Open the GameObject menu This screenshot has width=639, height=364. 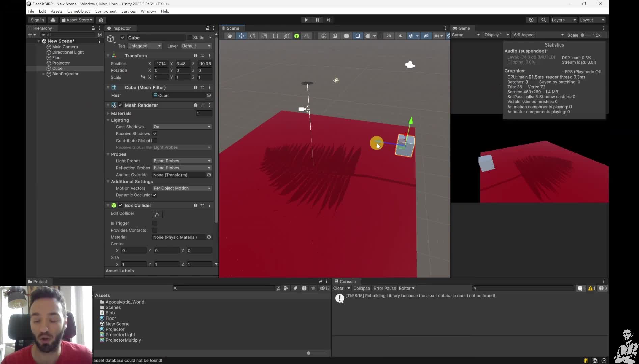point(79,11)
